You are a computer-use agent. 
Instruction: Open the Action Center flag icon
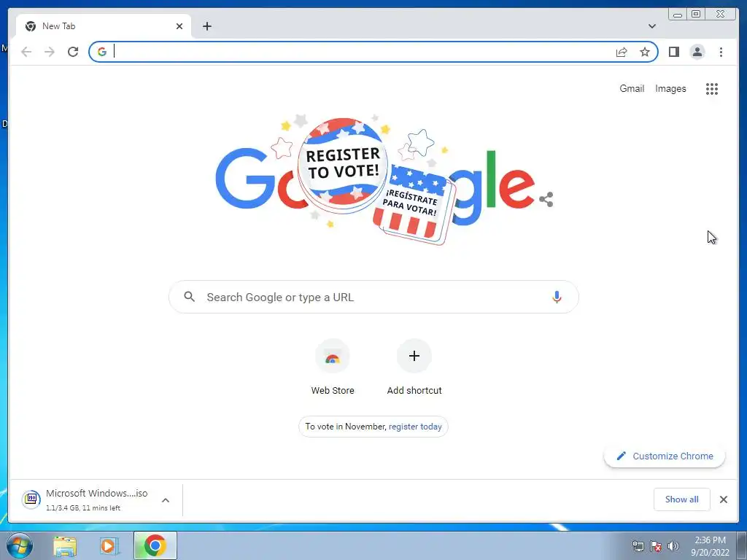pyautogui.click(x=656, y=547)
